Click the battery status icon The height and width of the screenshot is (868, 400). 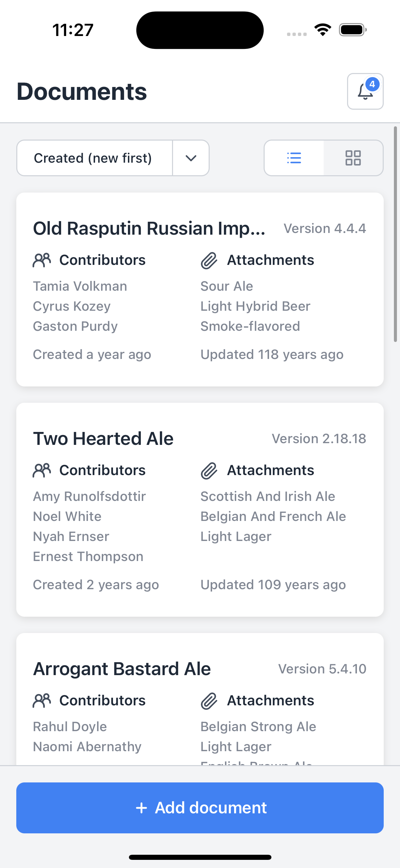tap(353, 30)
